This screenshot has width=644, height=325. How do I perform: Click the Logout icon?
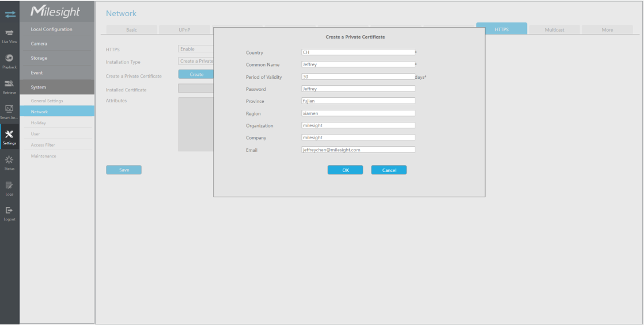9,211
